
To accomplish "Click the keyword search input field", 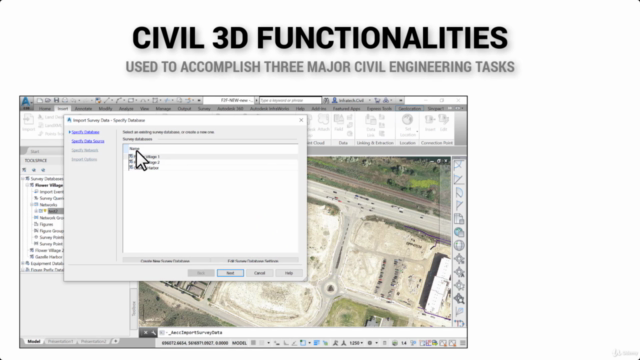I will coord(290,100).
